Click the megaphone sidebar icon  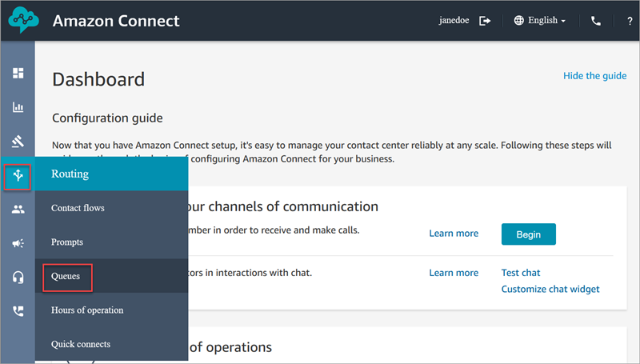(18, 243)
